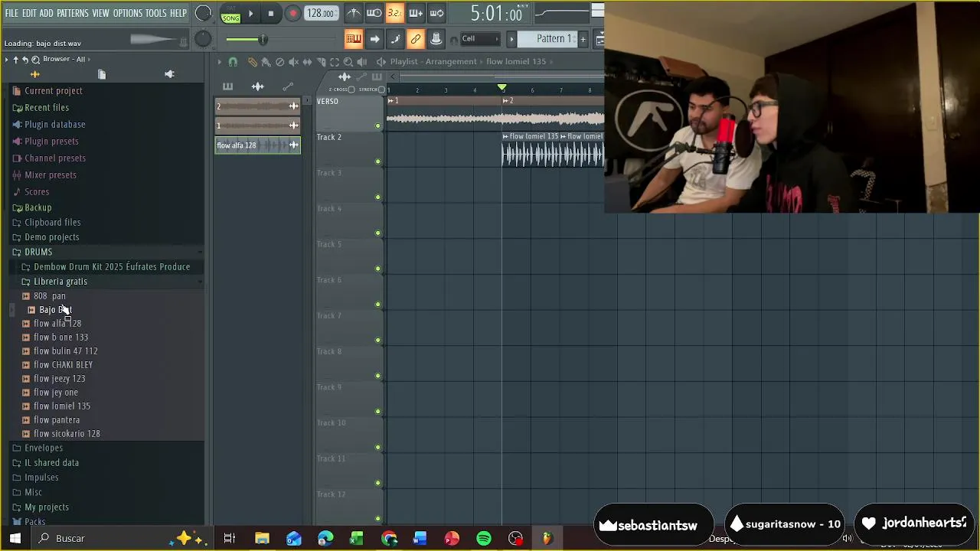Select playlist slip tool icon
Screen dimensions: 980x551
[x=307, y=61]
